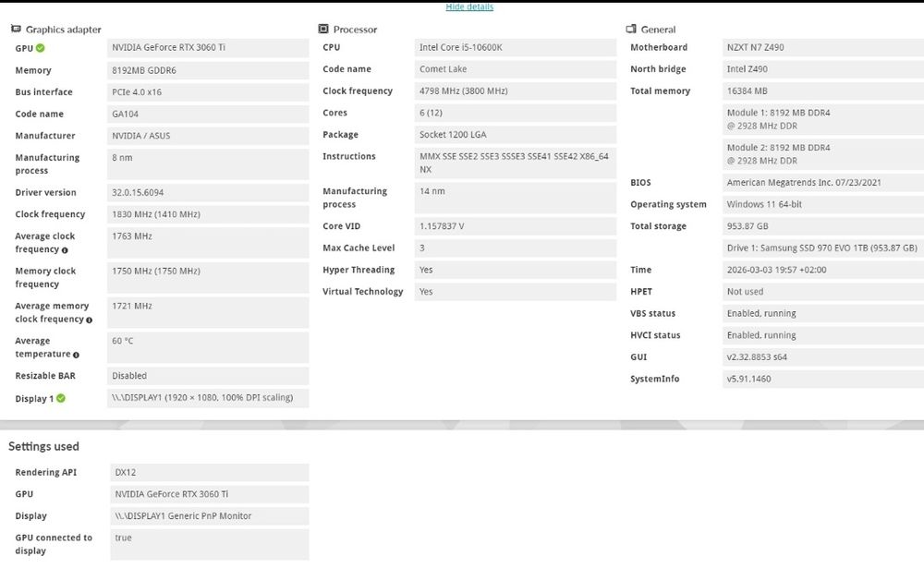Click the 1750 MHz (1750 MHz) memory clock value
The height and width of the screenshot is (568, 924).
click(208, 277)
